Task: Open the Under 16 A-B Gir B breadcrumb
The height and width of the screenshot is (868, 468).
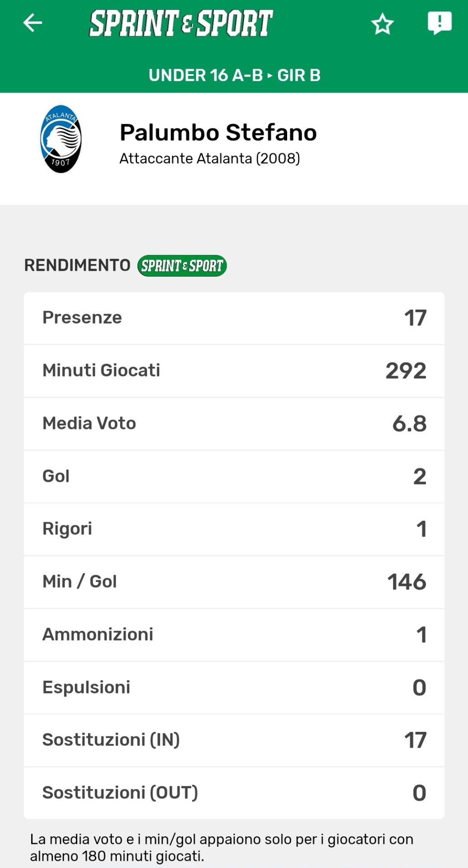Action: tap(234, 75)
